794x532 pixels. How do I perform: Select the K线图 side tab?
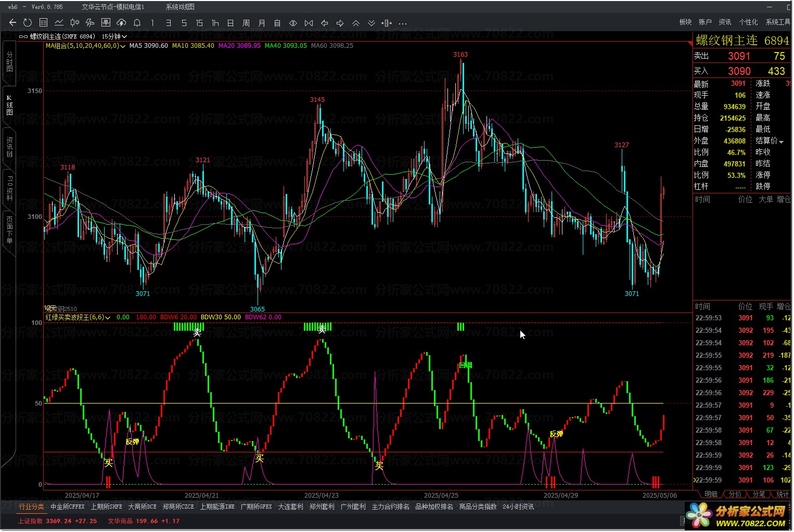[x=9, y=106]
